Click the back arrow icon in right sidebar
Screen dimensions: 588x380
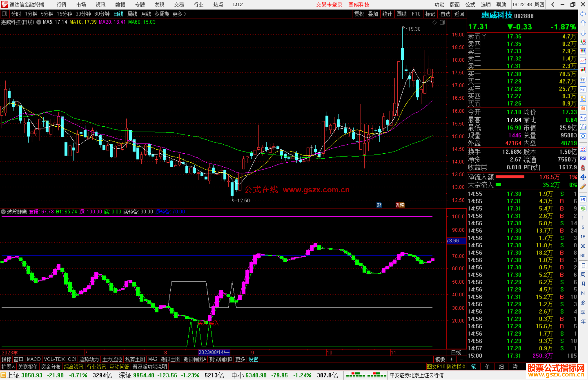point(583,14)
